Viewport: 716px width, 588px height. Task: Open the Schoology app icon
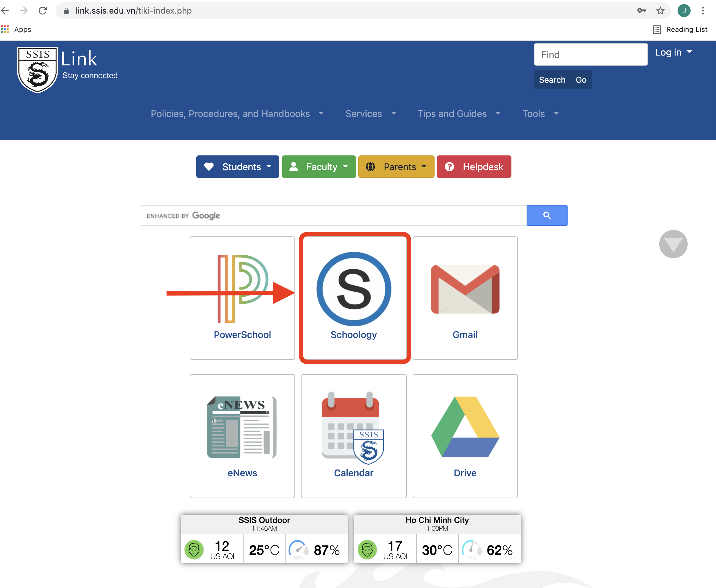point(354,289)
